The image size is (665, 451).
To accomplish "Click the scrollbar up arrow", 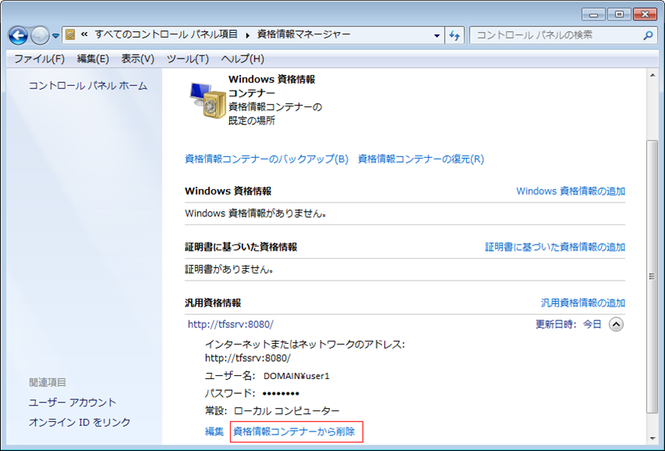I will 652,76.
